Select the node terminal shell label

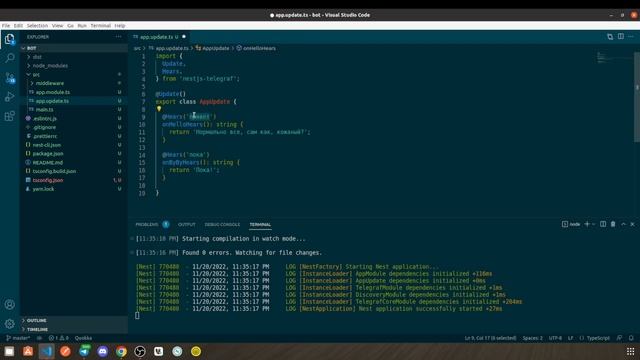coord(571,224)
